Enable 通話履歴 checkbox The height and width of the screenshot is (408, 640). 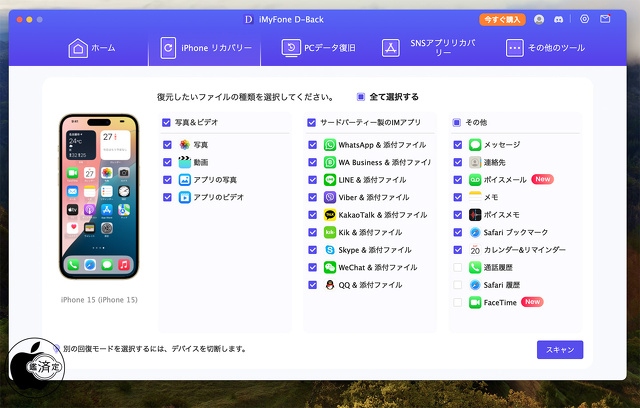click(458, 268)
